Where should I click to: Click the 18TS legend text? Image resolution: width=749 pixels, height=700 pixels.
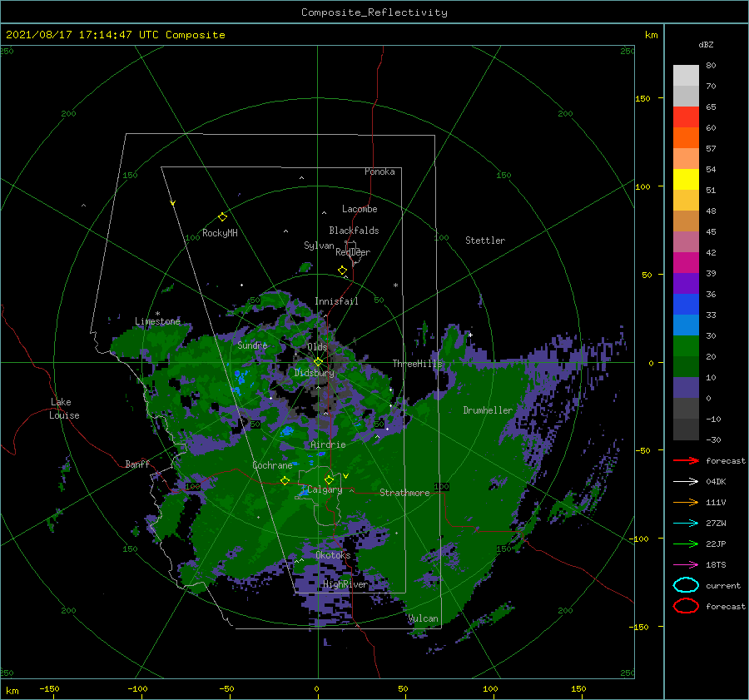click(716, 565)
